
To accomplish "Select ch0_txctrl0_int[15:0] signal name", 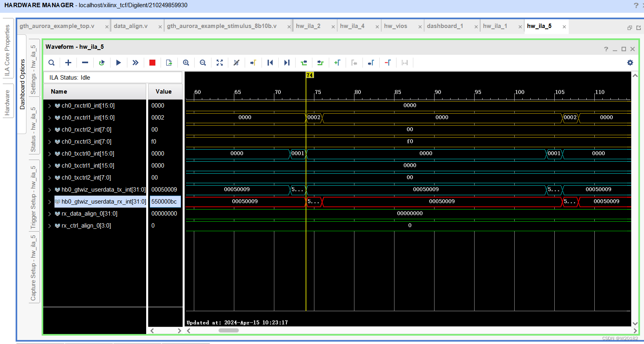I will click(x=88, y=154).
